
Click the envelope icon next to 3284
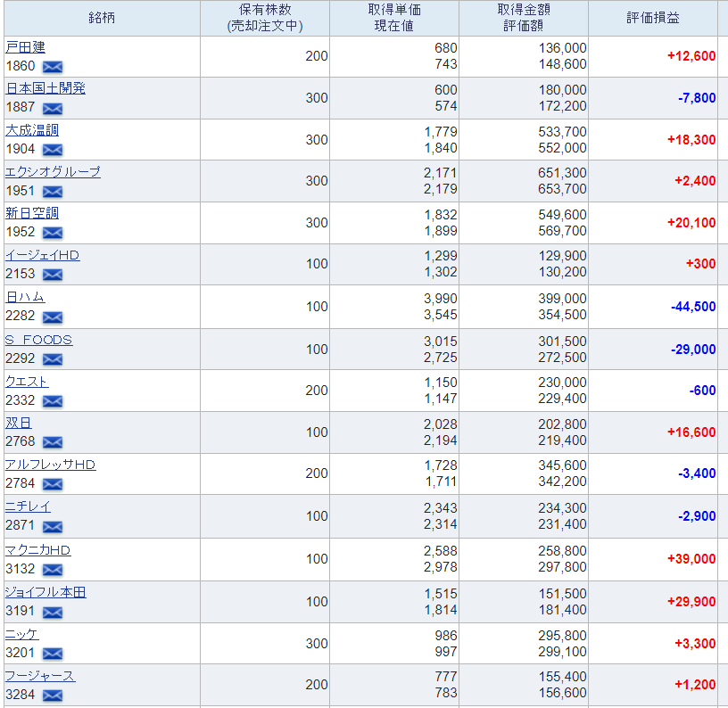[53, 696]
